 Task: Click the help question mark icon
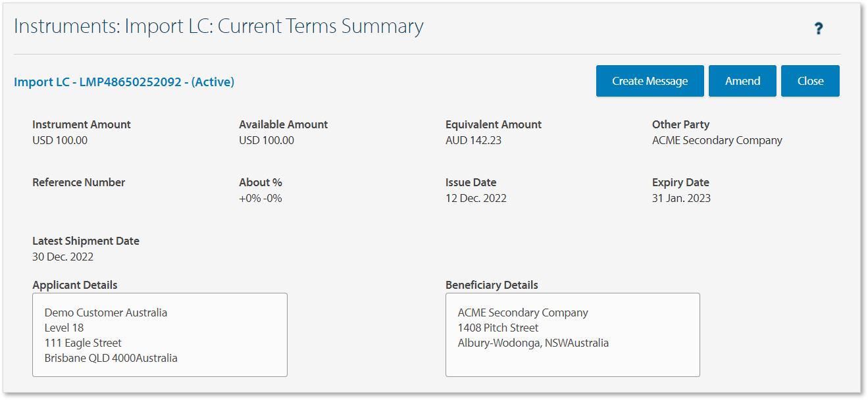[x=819, y=28]
